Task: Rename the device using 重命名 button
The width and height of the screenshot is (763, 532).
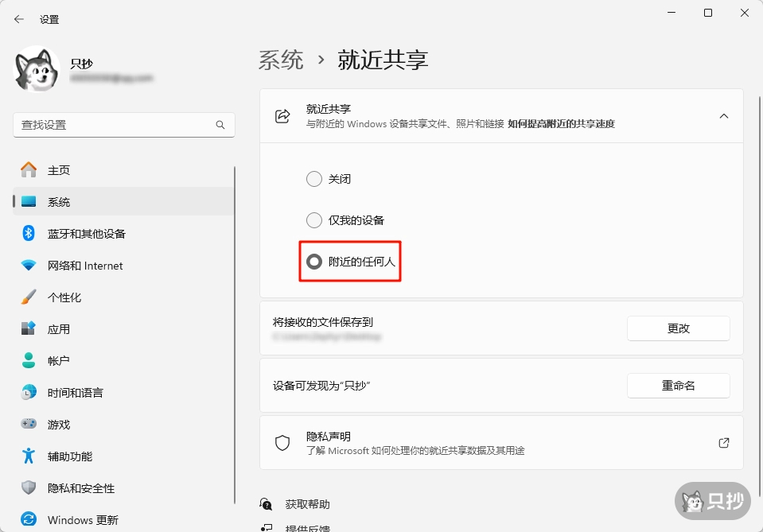Action: 678,385
